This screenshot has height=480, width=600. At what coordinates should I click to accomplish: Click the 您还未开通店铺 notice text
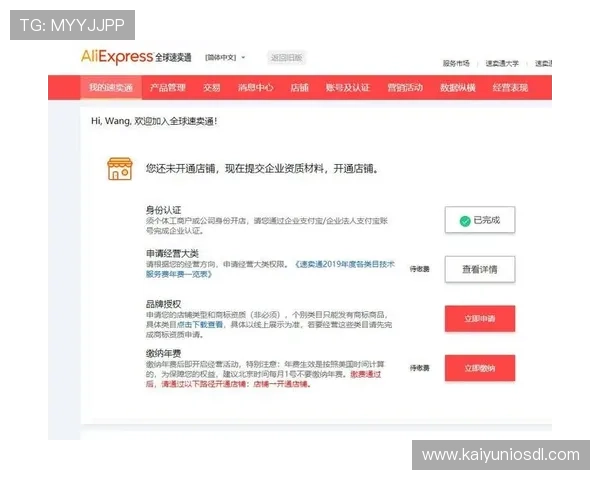pos(262,168)
